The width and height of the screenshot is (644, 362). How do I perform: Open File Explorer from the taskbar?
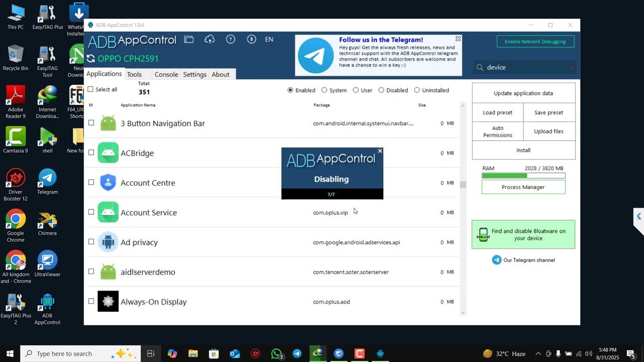pos(193,353)
